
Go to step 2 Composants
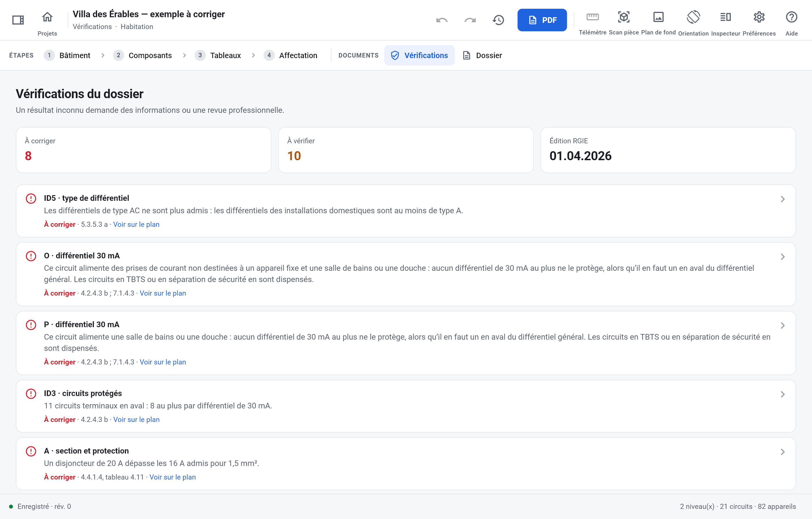(143, 55)
